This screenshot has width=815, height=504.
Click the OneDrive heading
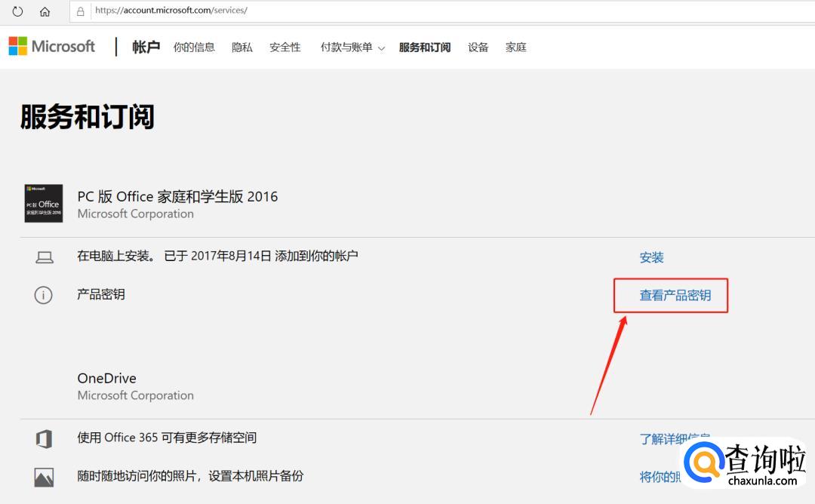tap(106, 378)
